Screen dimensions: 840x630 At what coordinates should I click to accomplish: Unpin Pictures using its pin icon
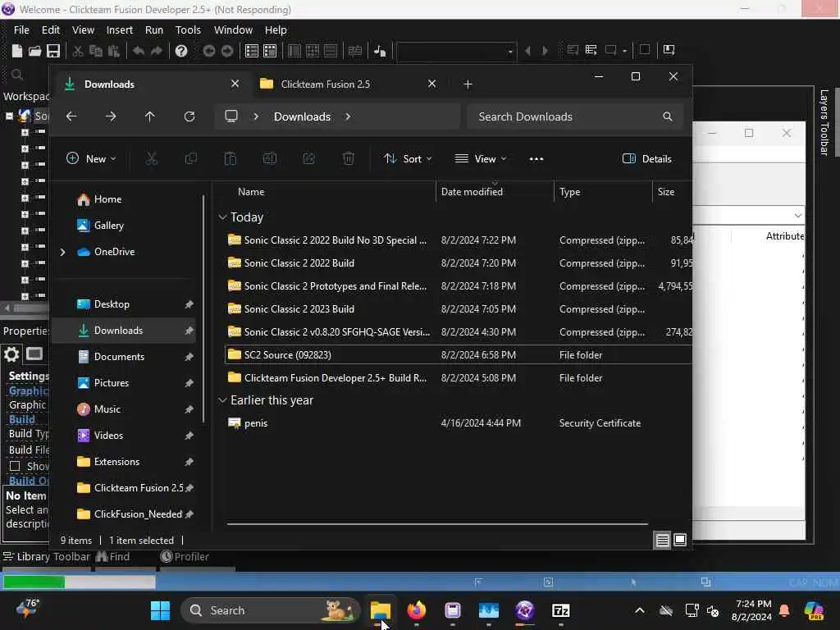tap(189, 383)
